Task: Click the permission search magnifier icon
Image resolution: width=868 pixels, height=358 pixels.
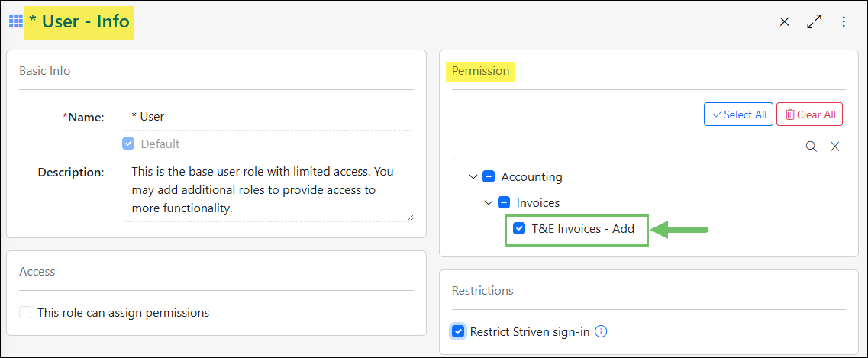Action: (811, 147)
